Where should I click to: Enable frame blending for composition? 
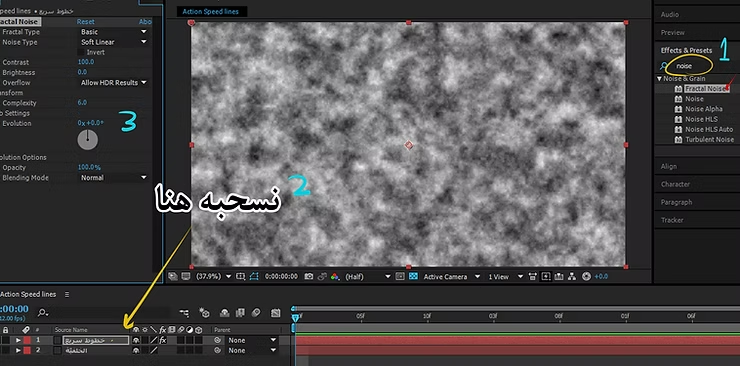240,312
